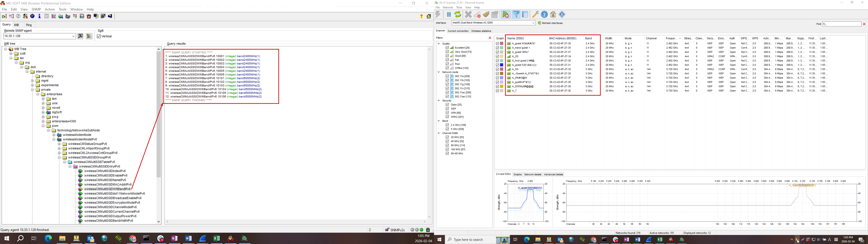The width and height of the screenshot is (868, 244).
Task: Uncheck the WPA2 [291] security filter
Action: 447,117
